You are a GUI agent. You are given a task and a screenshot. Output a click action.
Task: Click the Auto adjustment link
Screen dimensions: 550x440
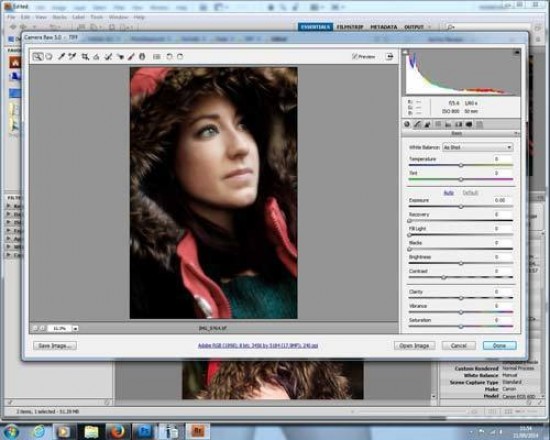point(449,193)
